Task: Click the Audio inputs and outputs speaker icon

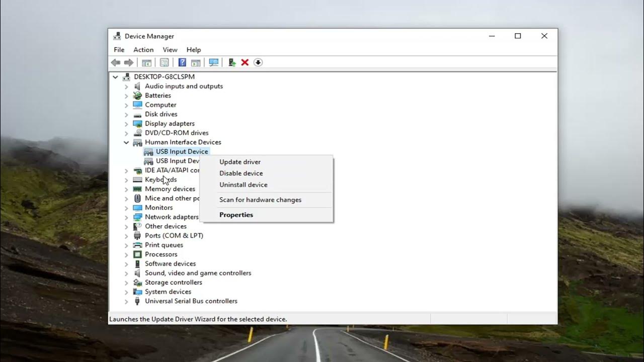Action: [137, 86]
